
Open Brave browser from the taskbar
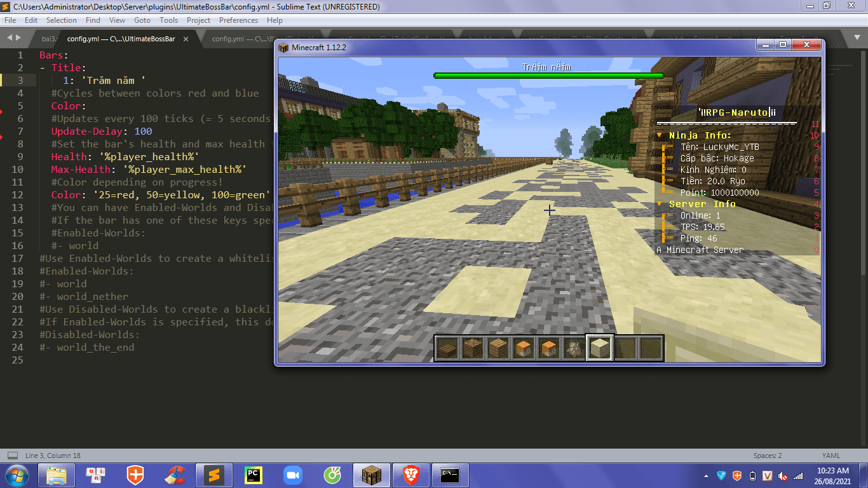click(x=411, y=475)
